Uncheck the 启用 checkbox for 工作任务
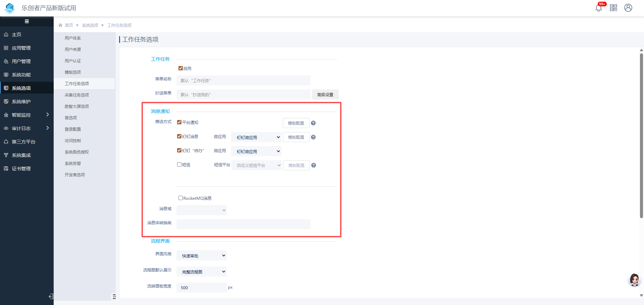 (180, 68)
